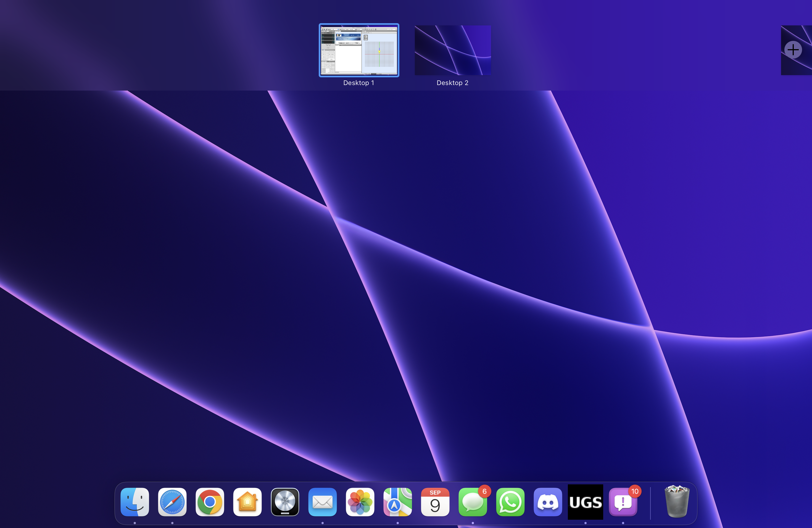Click the Desktop 2 label text
812x528 pixels.
click(452, 83)
